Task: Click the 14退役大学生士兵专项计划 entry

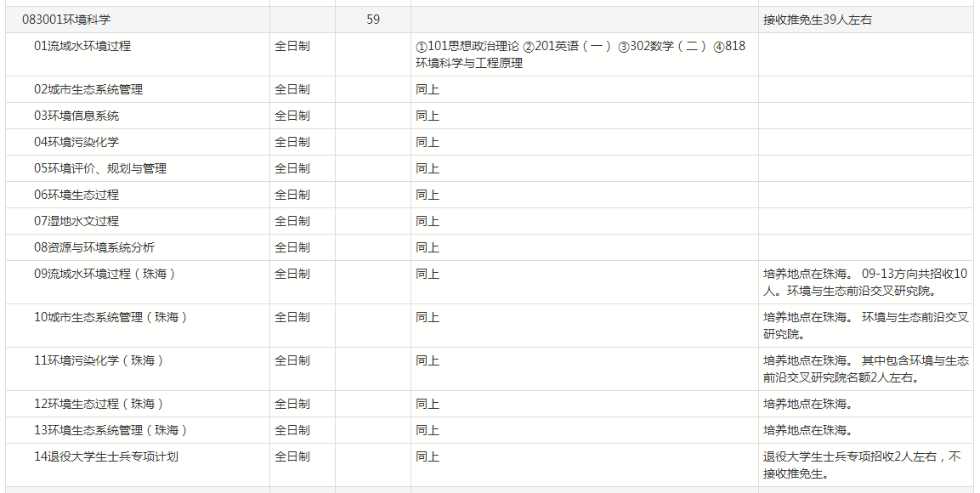Action: 106,456
